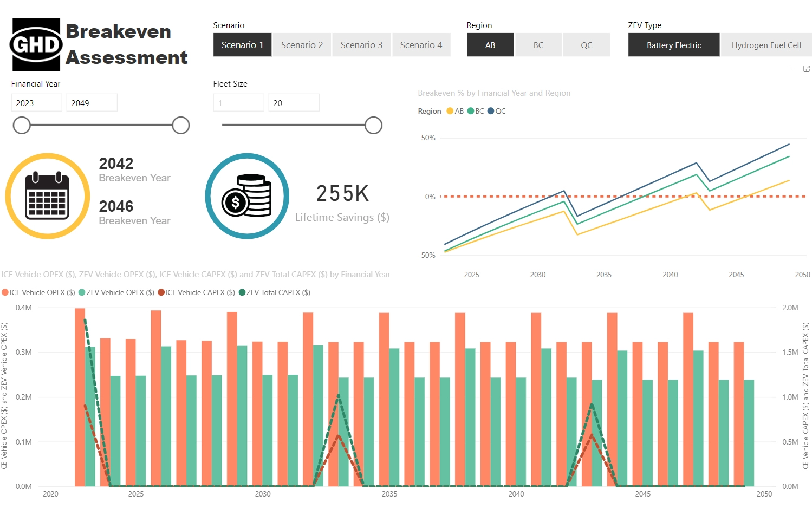
Task: Click the Fleet Size slider handle
Action: [373, 125]
